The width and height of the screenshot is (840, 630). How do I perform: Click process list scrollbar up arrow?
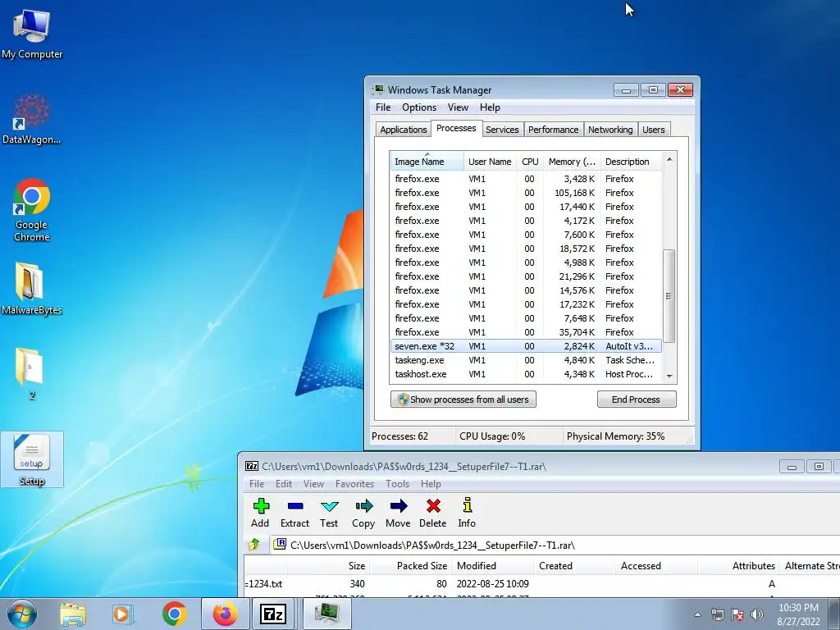tap(669, 160)
